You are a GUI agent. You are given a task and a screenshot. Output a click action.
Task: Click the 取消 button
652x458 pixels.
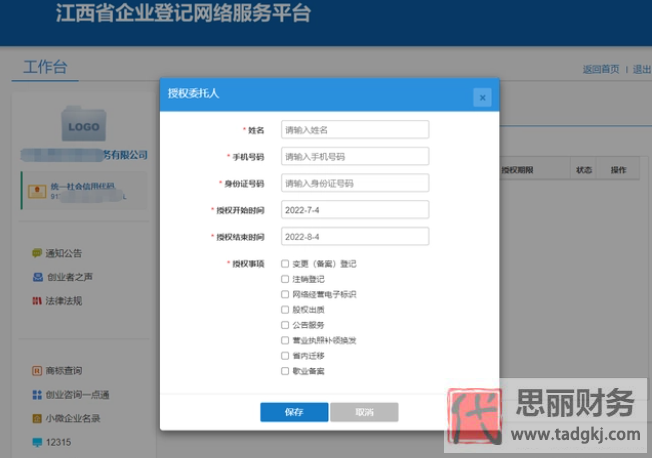click(x=364, y=412)
